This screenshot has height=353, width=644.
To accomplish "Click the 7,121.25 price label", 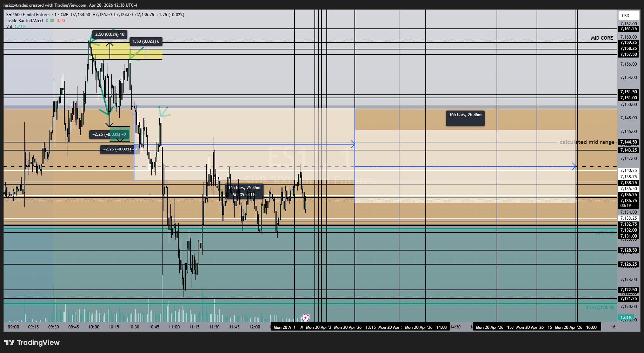I will click(629, 299).
